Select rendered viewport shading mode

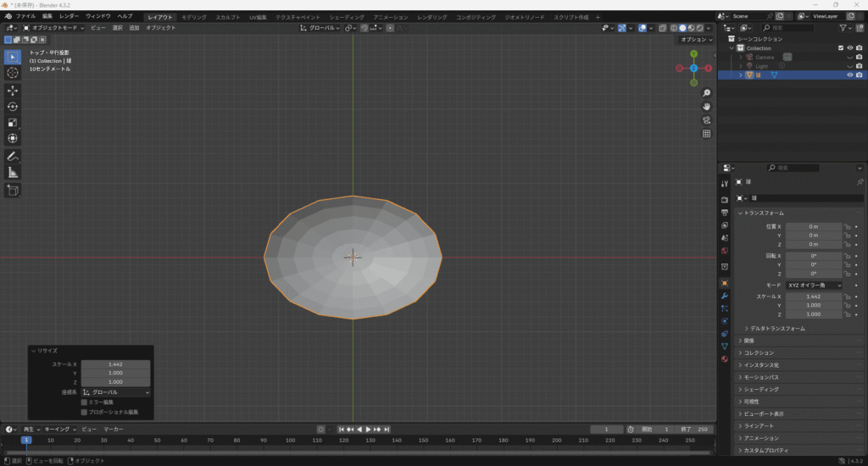tap(700, 28)
